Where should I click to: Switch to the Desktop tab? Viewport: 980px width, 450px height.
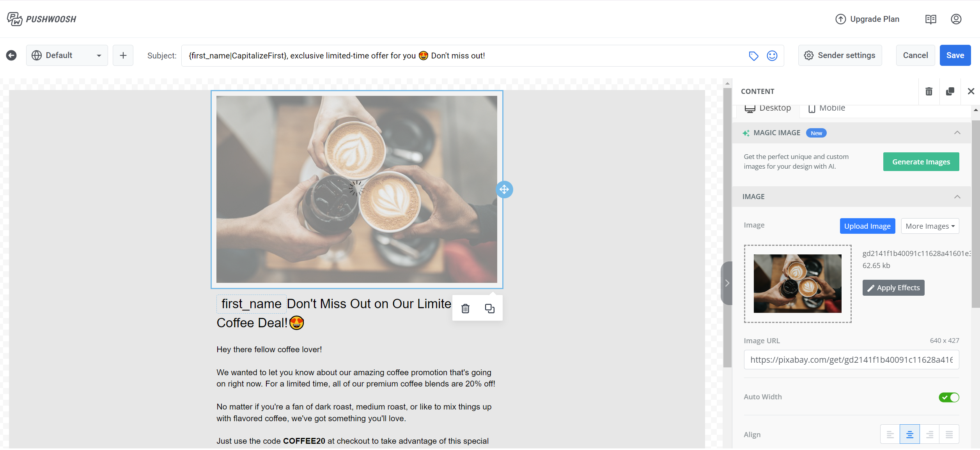click(767, 108)
